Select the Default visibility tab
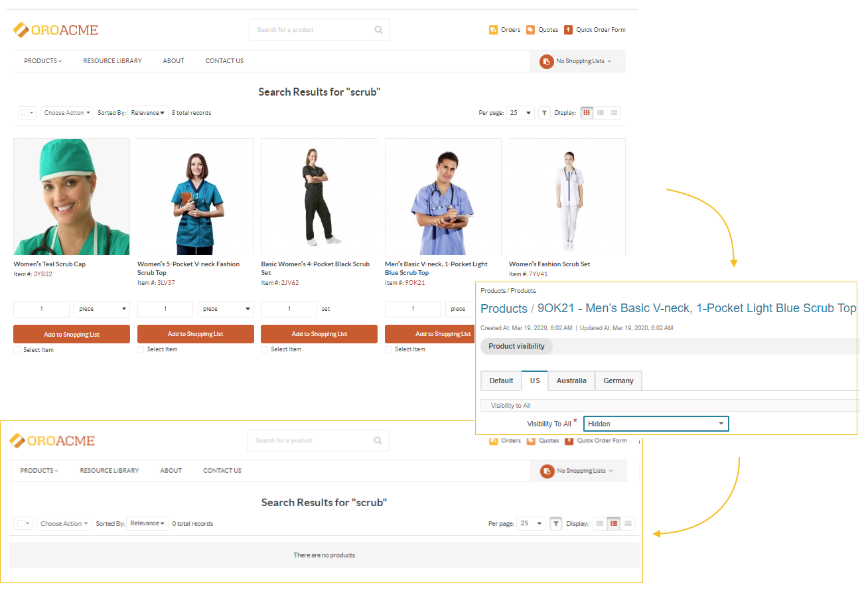868x605 pixels. [x=501, y=381]
